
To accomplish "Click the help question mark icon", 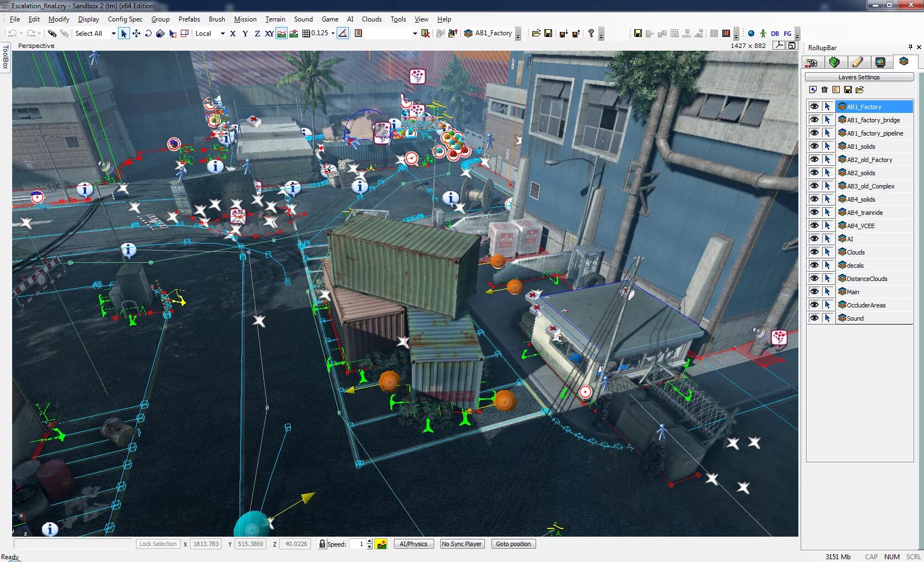I will pos(591,33).
